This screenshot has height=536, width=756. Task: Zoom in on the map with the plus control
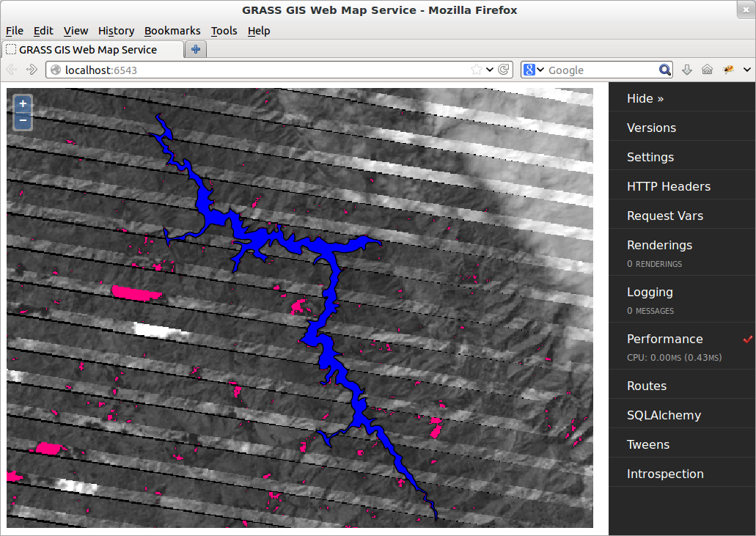click(22, 103)
